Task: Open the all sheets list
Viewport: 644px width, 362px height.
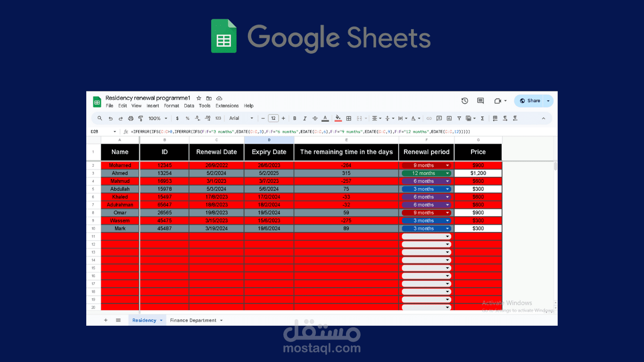Action: pos(118,320)
